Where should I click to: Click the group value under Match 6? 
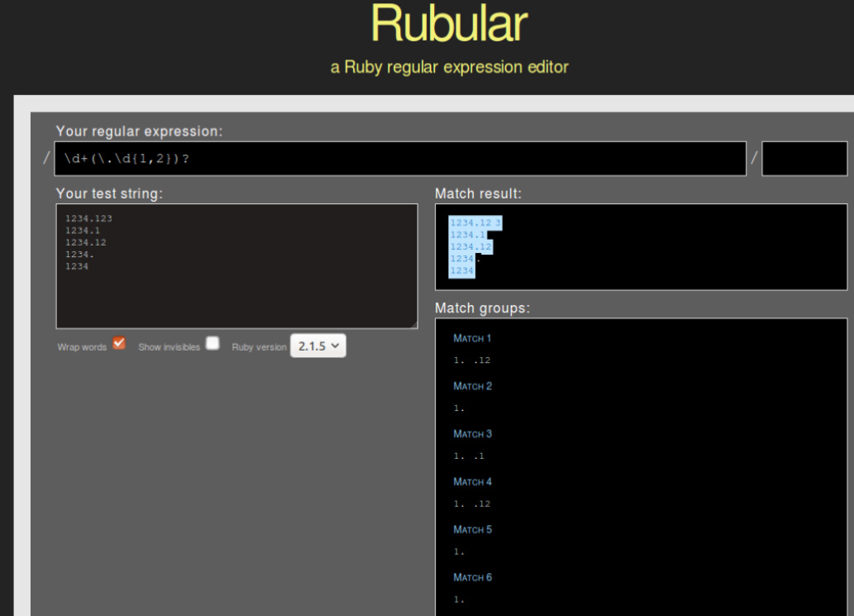[x=459, y=599]
